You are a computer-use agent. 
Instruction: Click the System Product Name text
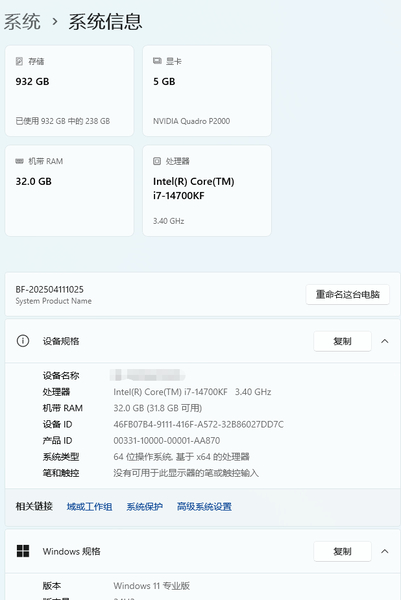pos(54,301)
